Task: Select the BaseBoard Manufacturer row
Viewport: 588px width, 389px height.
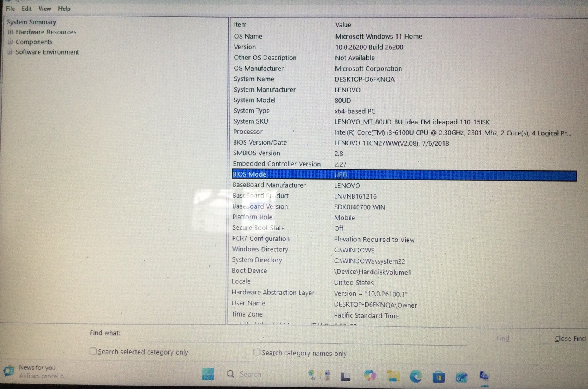Action: click(404, 185)
